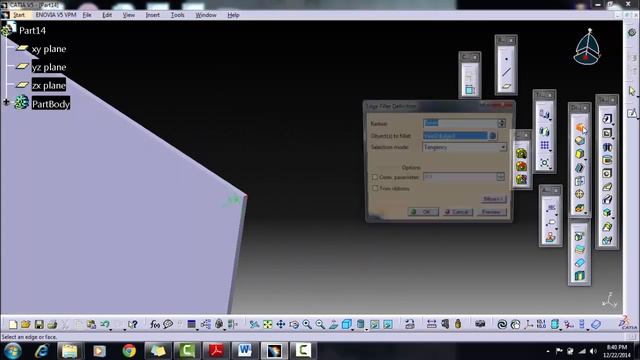Viewport: 640px width, 360px height.
Task: Click Cancel in Edge Fillet Definition
Action: coord(457,212)
